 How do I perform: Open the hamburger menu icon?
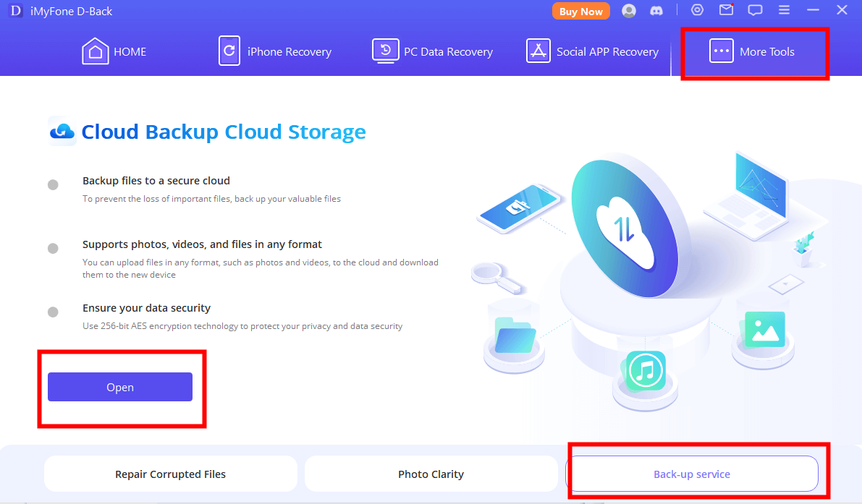pyautogui.click(x=784, y=10)
